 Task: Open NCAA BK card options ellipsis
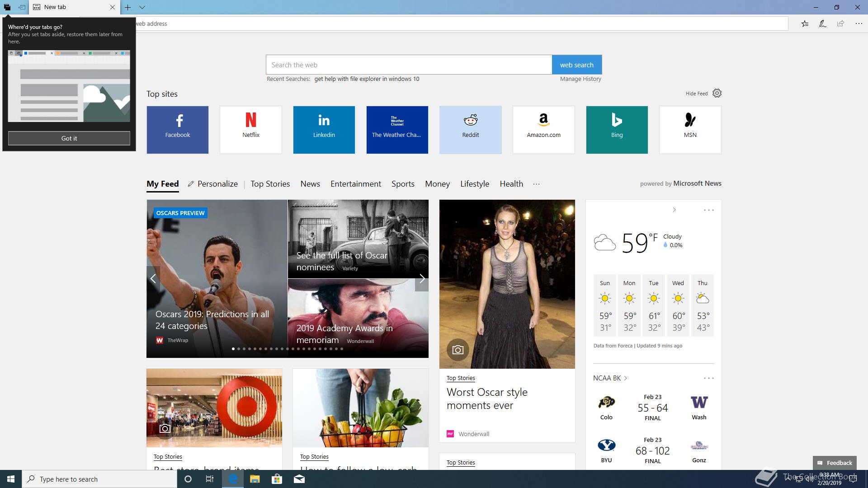tap(708, 378)
